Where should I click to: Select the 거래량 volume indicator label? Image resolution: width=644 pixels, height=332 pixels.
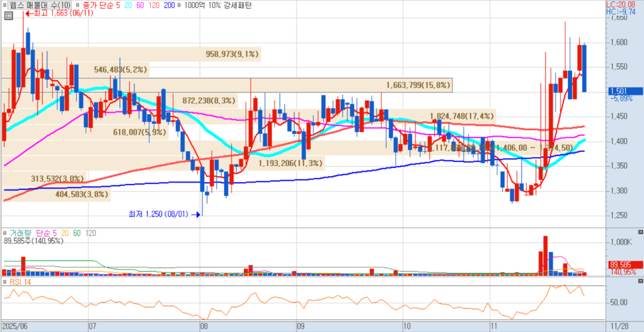[x=21, y=233]
